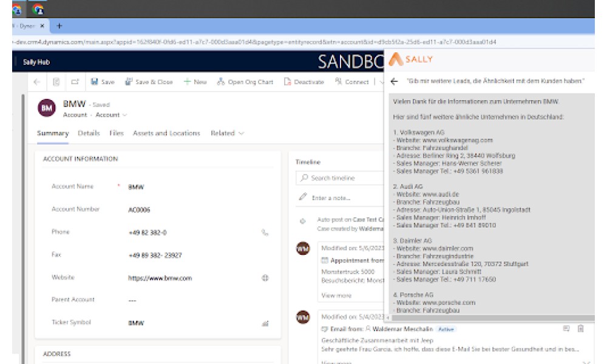607x364 pixels.
Task: Click the Connect command
Action: tap(351, 82)
